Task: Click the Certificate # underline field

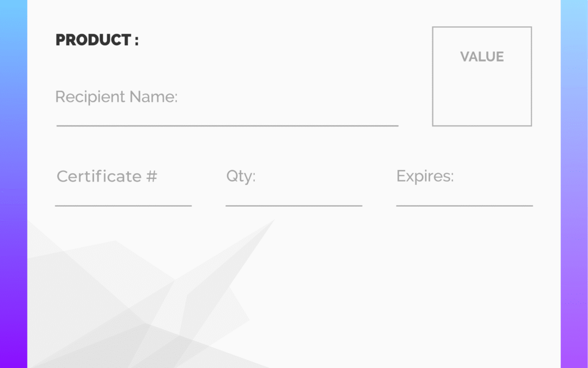Action: click(x=124, y=206)
